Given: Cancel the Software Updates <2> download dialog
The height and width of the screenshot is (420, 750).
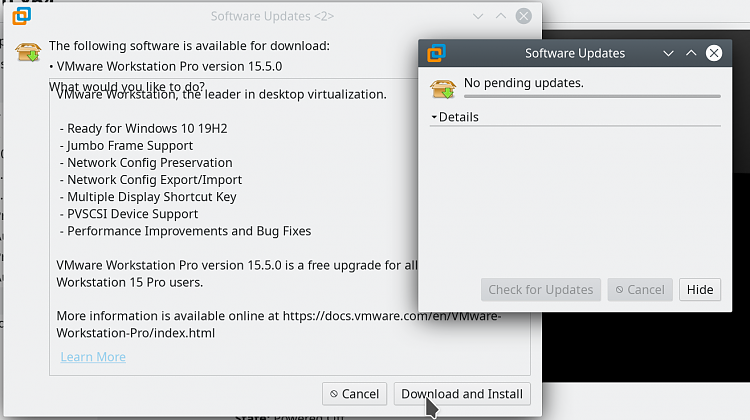Looking at the screenshot, I should coord(354,394).
